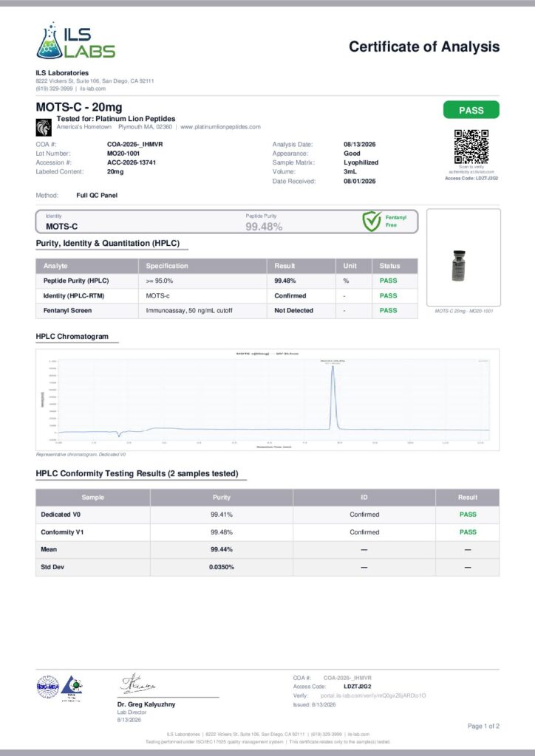The height and width of the screenshot is (756, 535).
Task: Click the green PASS badge at top
Action: [471, 110]
